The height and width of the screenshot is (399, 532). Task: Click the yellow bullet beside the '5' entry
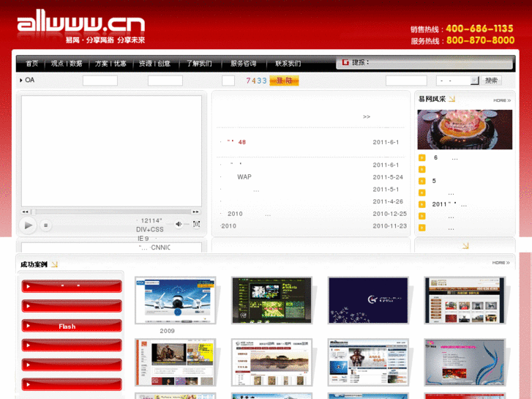pyautogui.click(x=422, y=181)
